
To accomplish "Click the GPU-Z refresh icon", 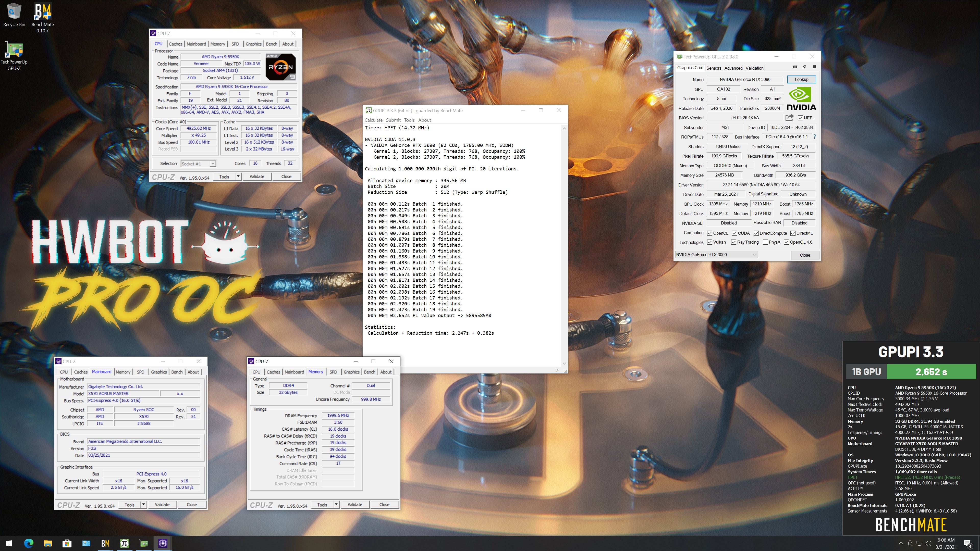I will pyautogui.click(x=805, y=67).
